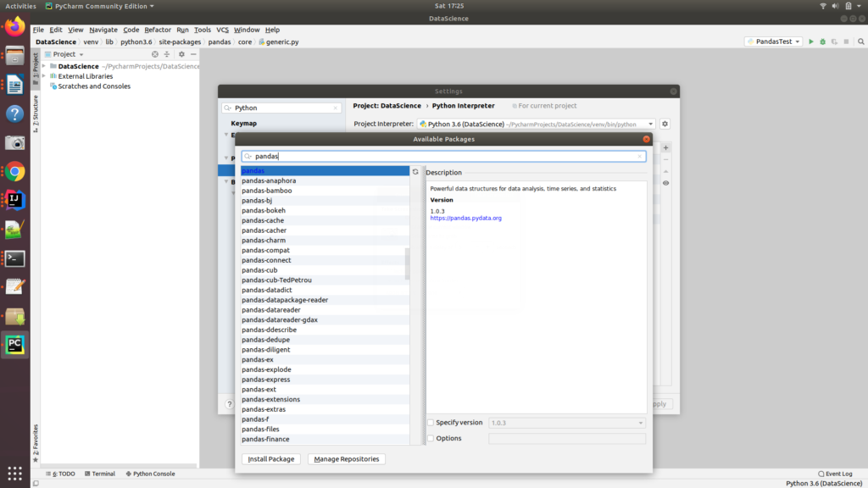The image size is (868, 488).
Task: Click the minus icon to remove a package
Action: click(x=665, y=159)
